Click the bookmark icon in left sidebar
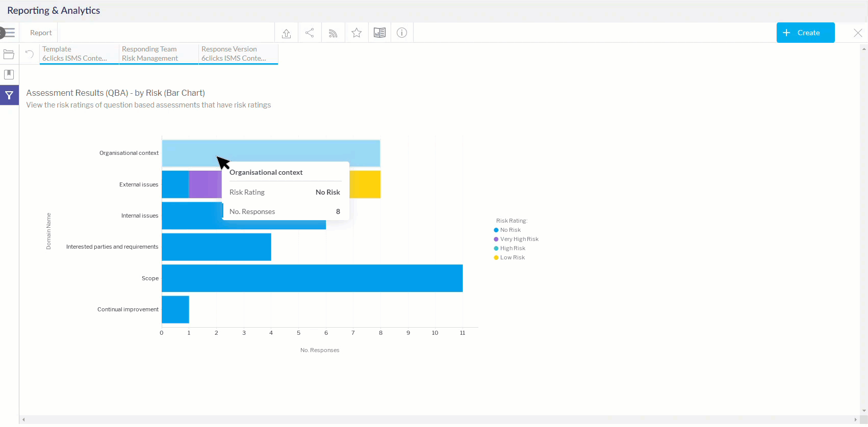 coord(9,74)
